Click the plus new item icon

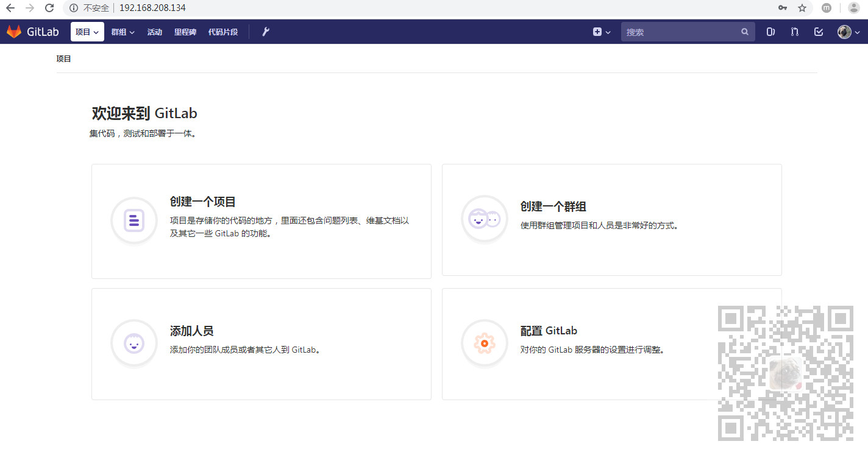(597, 32)
